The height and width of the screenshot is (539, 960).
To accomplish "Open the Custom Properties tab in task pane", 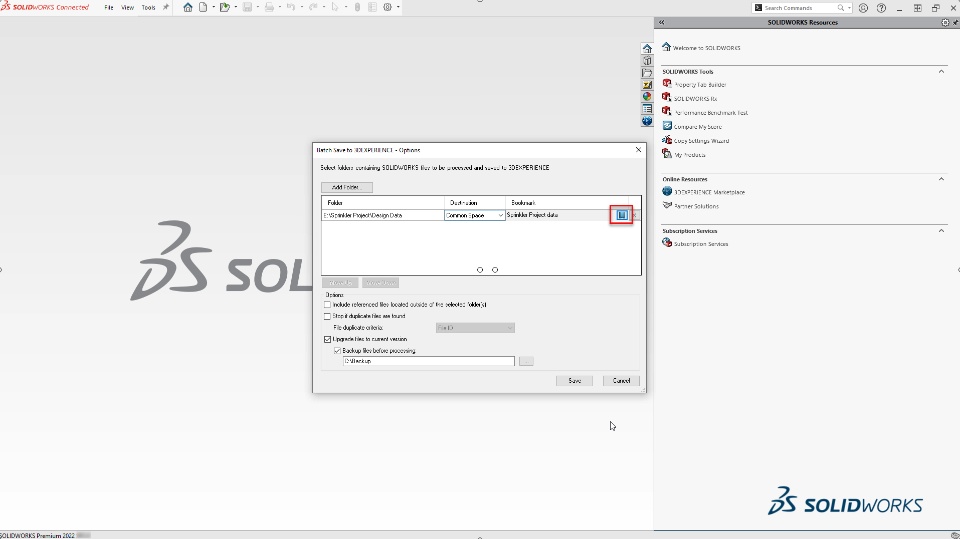I will click(x=647, y=109).
